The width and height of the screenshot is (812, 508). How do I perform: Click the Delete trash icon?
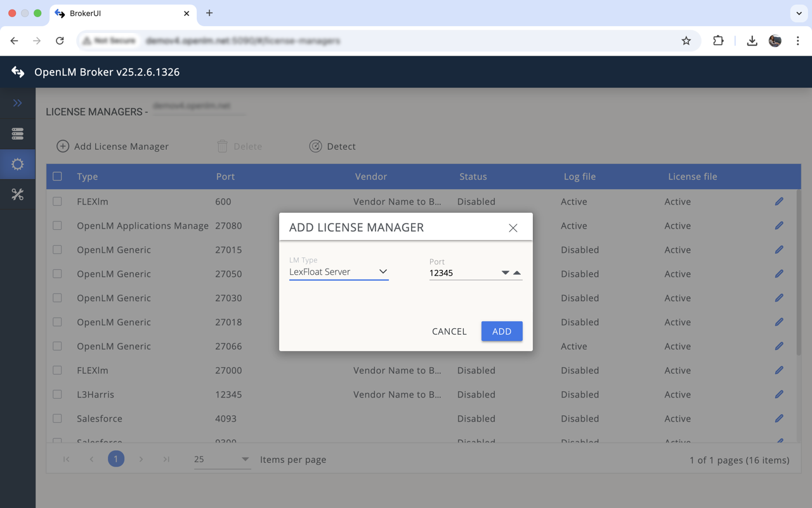tap(223, 146)
